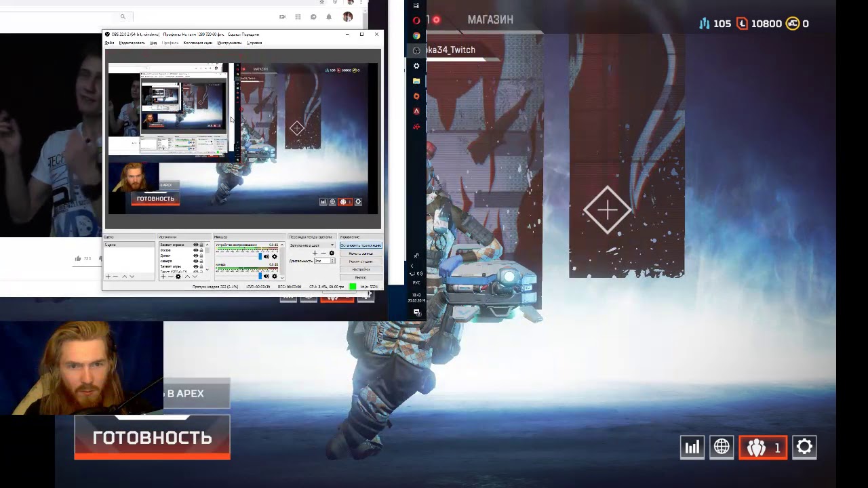This screenshot has height=488, width=868.
Task: Open settings gear for камера audio
Action: [x=275, y=276]
